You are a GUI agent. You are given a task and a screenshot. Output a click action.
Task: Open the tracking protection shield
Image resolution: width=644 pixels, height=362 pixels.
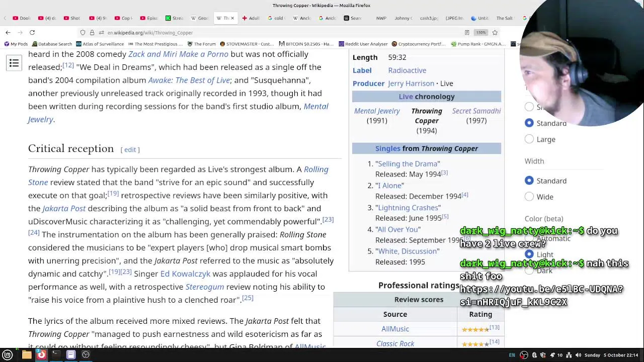(83, 33)
